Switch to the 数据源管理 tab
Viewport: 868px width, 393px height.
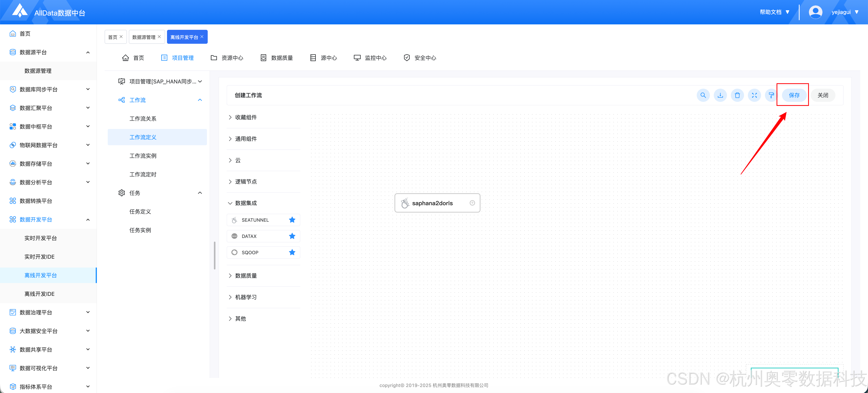pyautogui.click(x=144, y=37)
